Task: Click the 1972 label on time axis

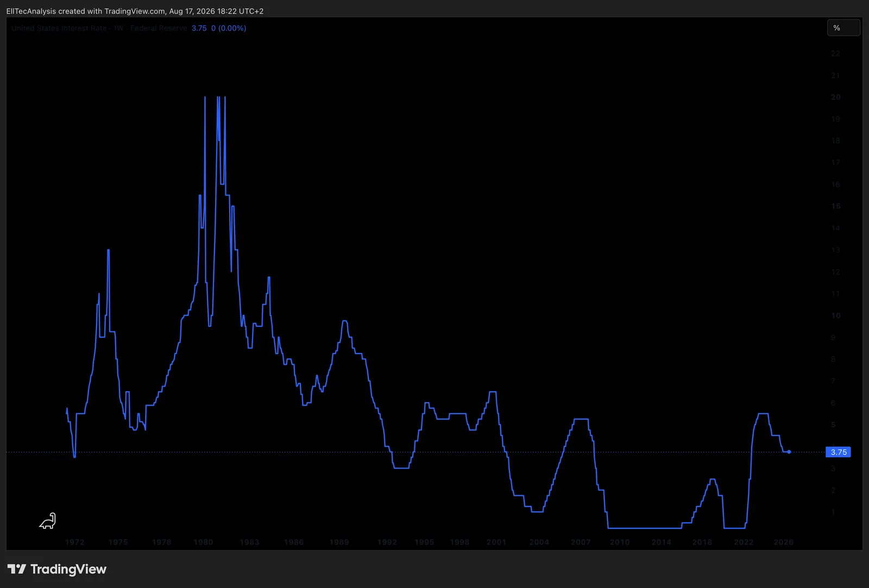Action: tap(74, 542)
